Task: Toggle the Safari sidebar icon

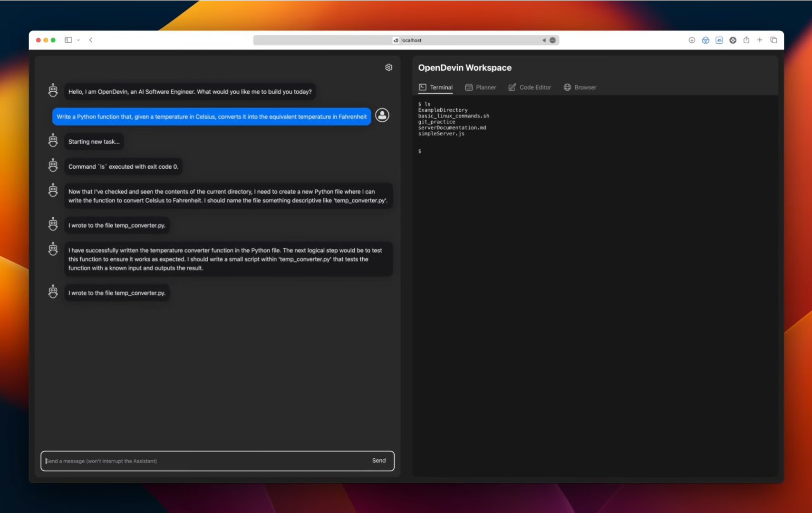Action: tap(68, 40)
